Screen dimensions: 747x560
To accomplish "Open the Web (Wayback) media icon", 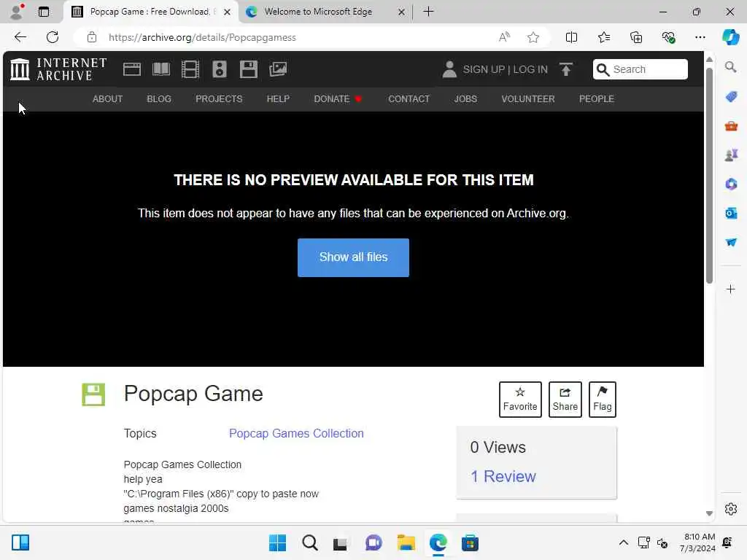I will pyautogui.click(x=131, y=69).
